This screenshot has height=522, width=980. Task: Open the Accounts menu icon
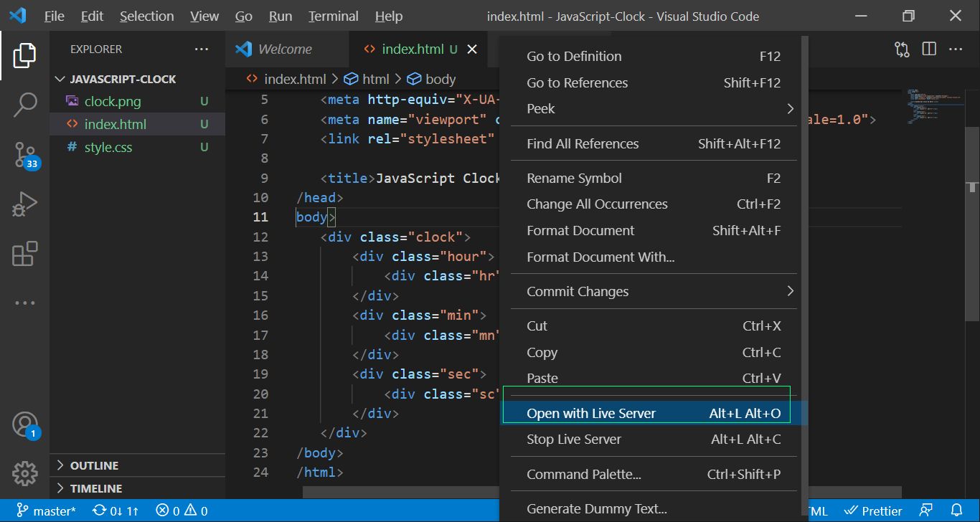(x=25, y=424)
